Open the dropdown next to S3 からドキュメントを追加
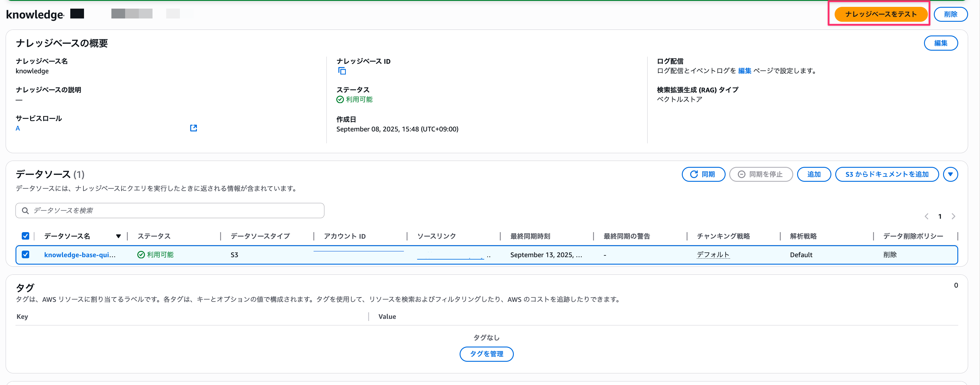 tap(950, 174)
